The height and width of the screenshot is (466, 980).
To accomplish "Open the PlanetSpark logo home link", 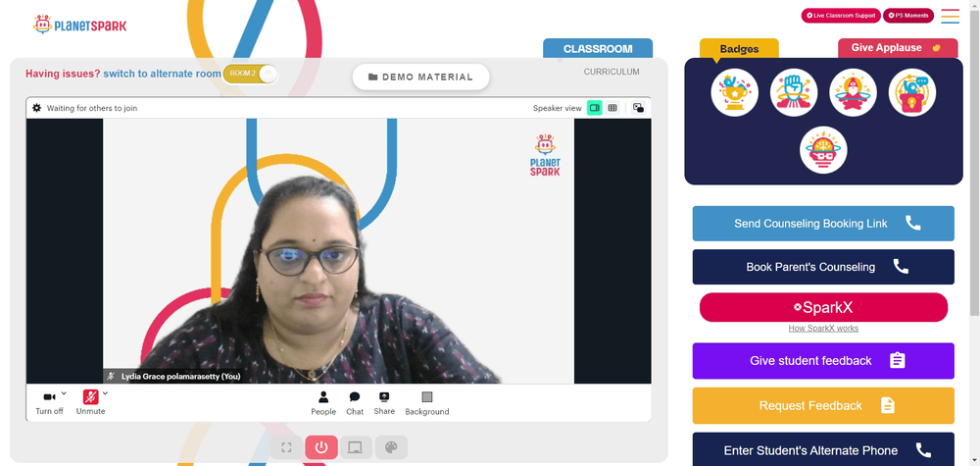I will pos(79,26).
